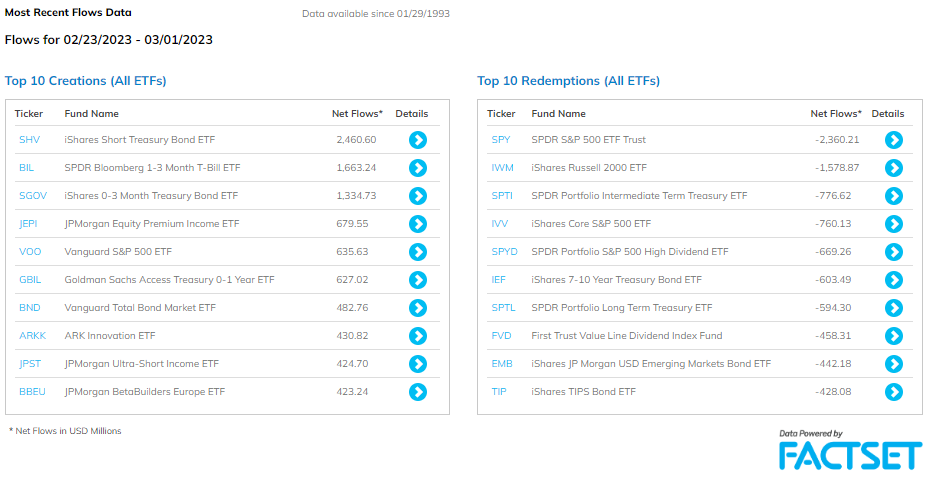
Task: Click the 2,460.60 net flow value
Action: [356, 140]
